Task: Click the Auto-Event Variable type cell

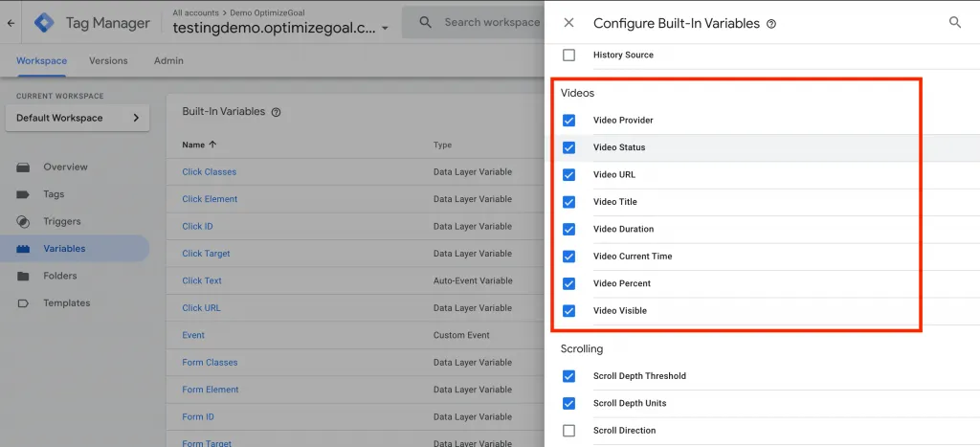Action: tap(473, 280)
